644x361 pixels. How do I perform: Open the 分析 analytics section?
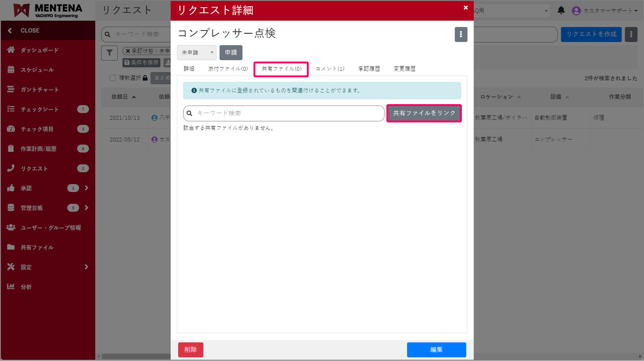(26, 287)
